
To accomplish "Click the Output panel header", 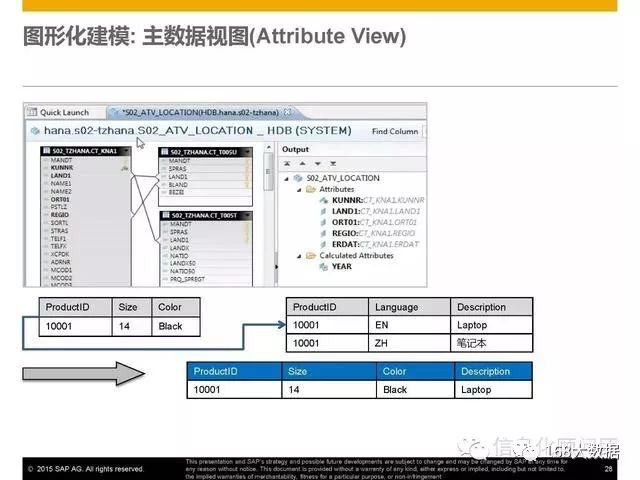I will pos(296,149).
